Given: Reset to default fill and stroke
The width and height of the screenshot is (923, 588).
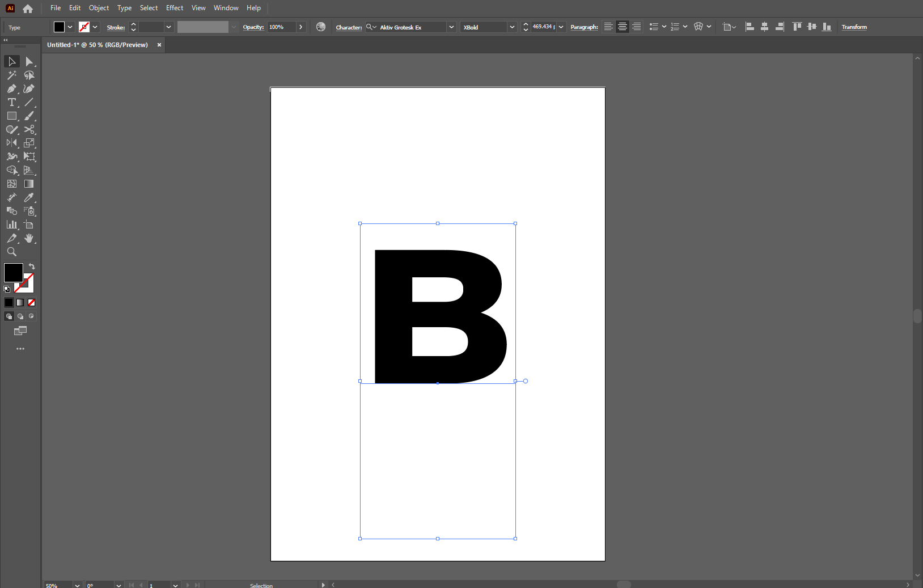Looking at the screenshot, I should tap(7, 289).
